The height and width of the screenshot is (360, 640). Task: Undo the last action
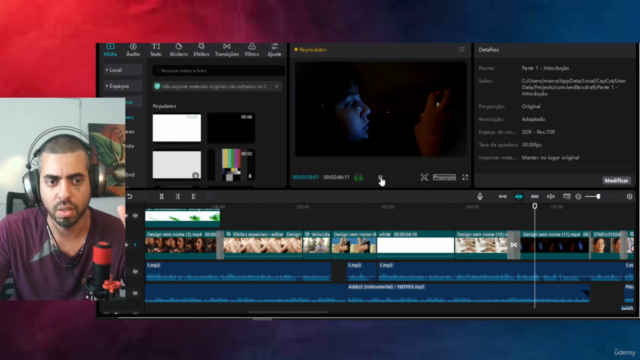click(129, 196)
